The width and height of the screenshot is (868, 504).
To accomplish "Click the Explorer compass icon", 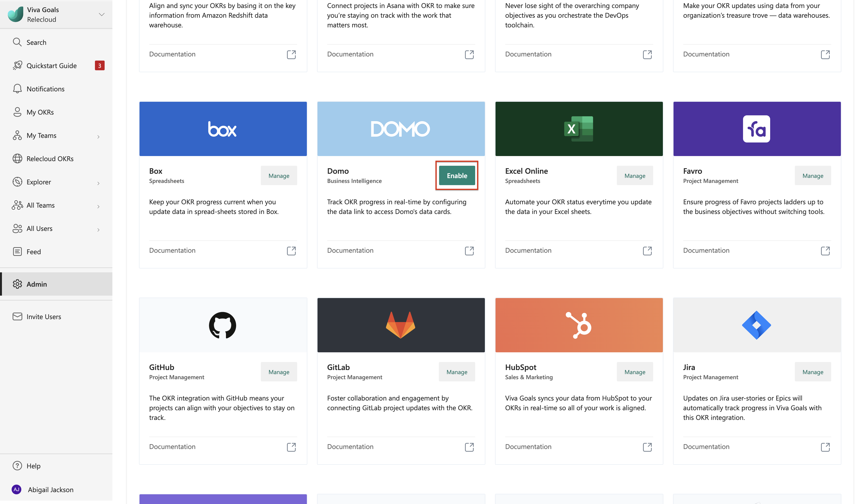I will click(17, 182).
